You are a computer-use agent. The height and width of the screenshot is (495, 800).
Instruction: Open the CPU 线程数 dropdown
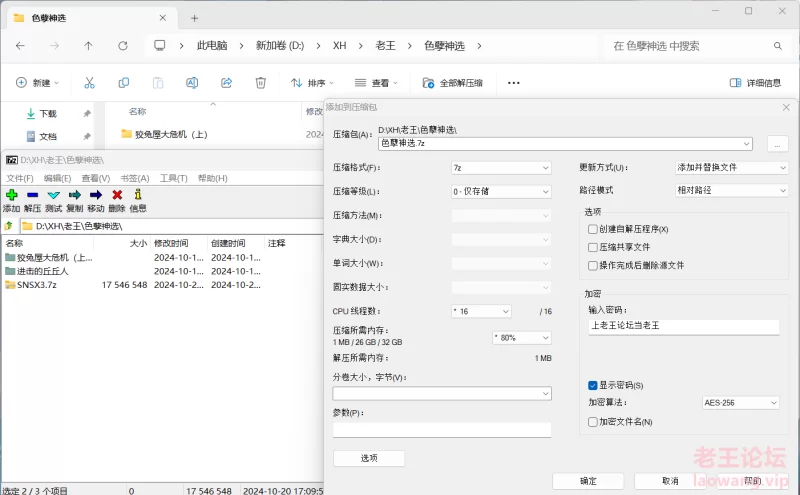482,311
